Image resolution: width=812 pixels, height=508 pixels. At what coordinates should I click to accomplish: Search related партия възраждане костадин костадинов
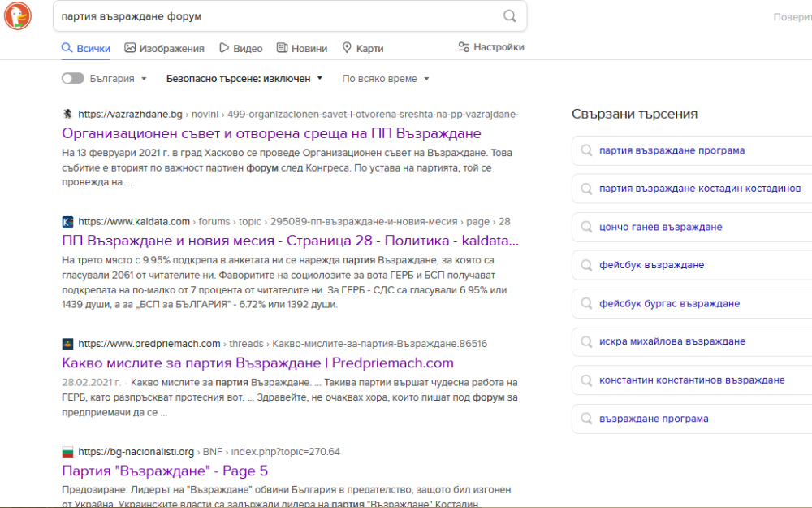point(700,189)
